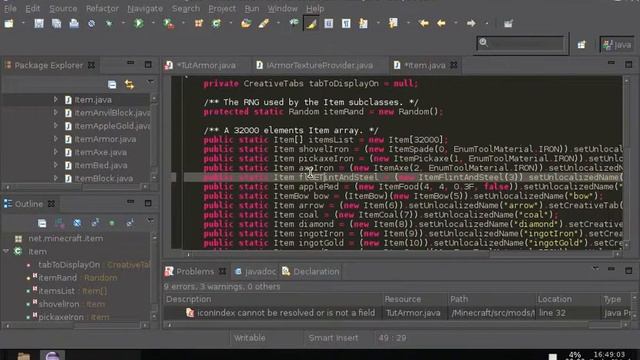Open the Project menu
The height and width of the screenshot is (360, 640).
pyautogui.click(x=222, y=8)
